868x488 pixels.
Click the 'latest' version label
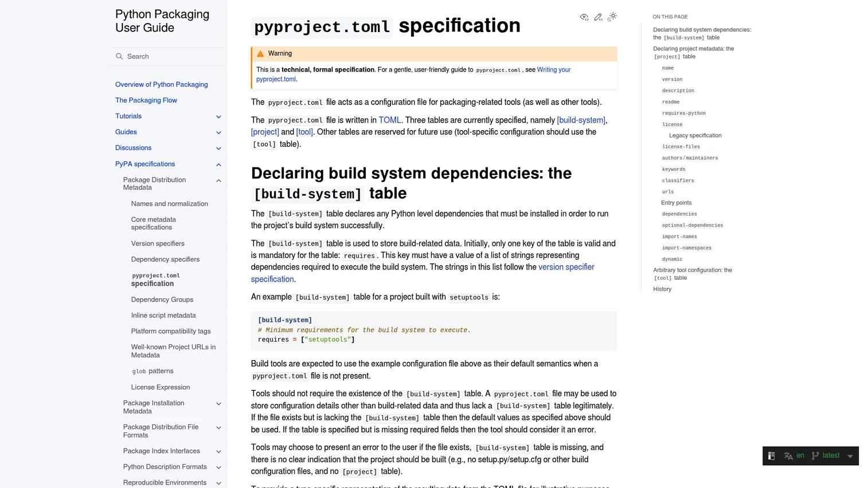[x=831, y=456]
